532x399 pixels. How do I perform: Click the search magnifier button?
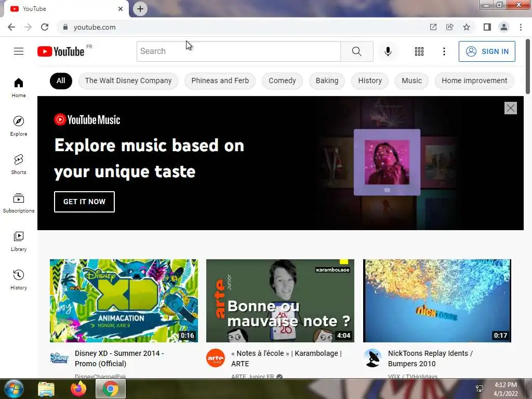point(356,51)
